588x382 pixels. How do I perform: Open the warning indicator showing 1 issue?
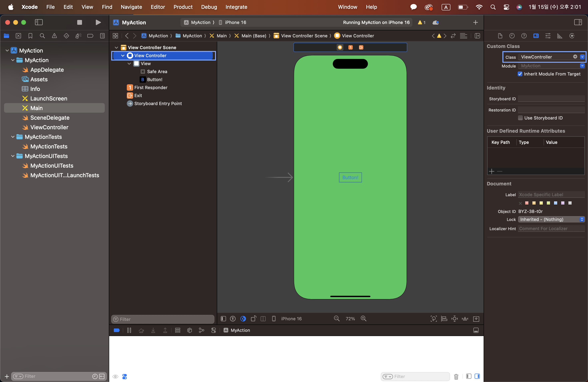coord(421,22)
